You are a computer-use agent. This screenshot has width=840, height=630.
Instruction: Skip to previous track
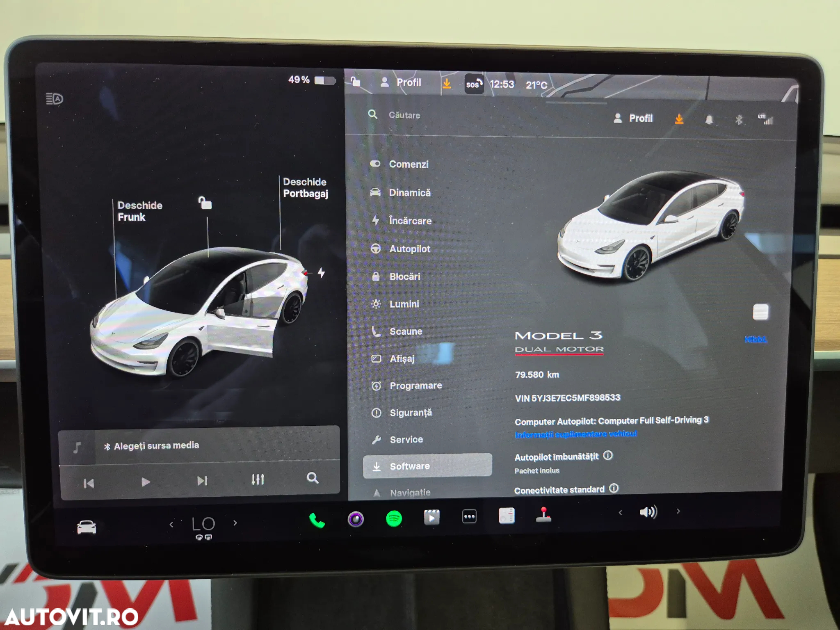click(89, 483)
